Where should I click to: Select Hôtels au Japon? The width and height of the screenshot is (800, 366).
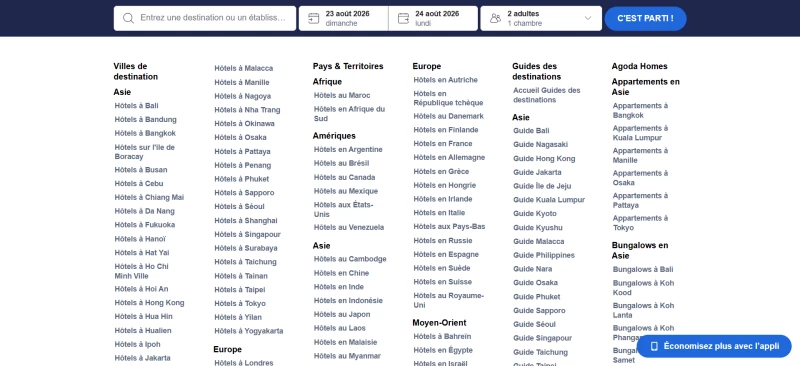pyautogui.click(x=342, y=314)
